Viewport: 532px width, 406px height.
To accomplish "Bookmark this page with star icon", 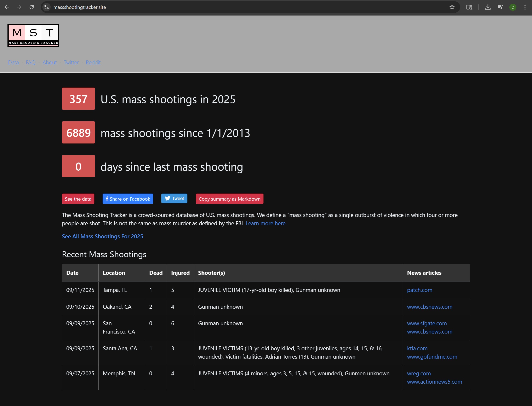I will click(452, 7).
